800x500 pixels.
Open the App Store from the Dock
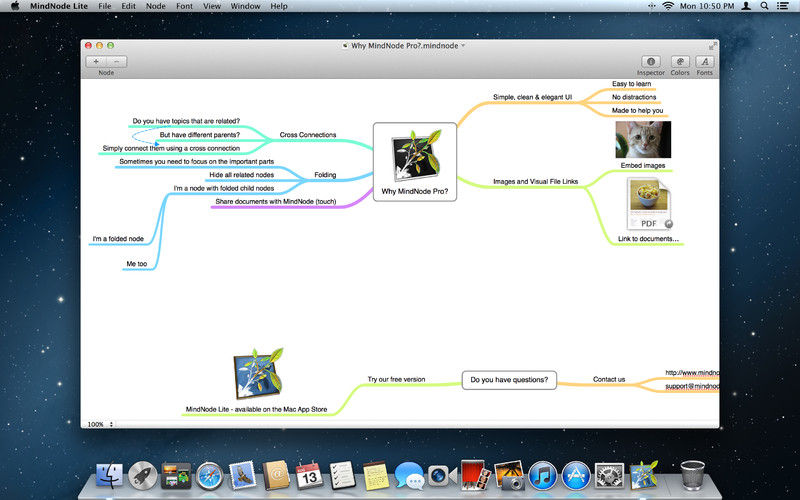click(576, 476)
